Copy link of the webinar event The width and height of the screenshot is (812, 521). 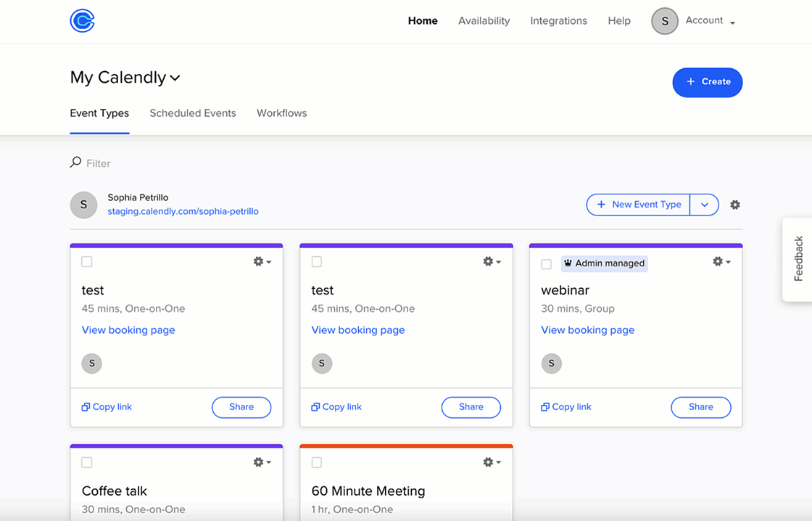pyautogui.click(x=566, y=407)
